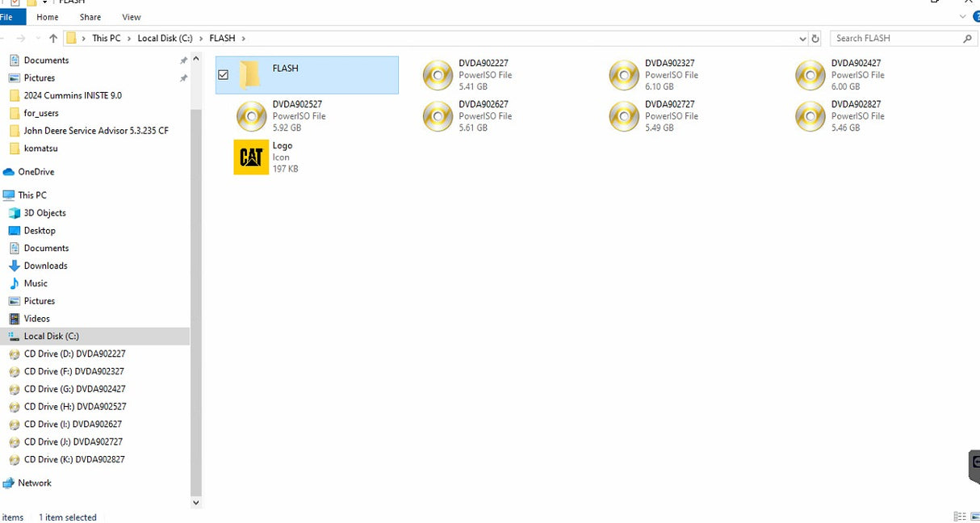Open Downloads in the navigation pane
The image size is (980, 523).
coord(45,266)
